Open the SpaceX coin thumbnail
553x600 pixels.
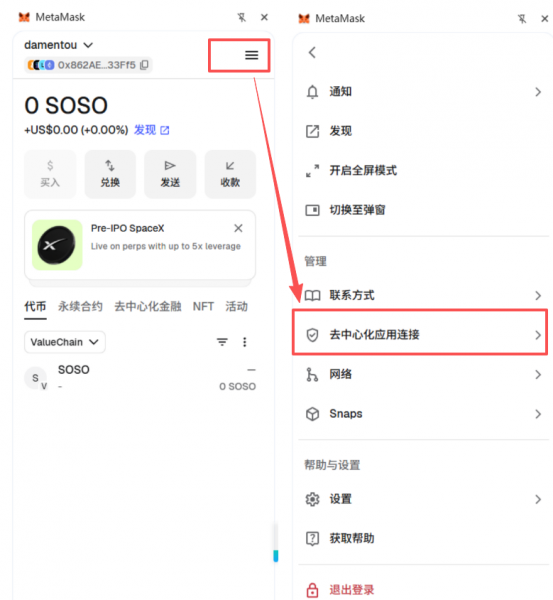pyautogui.click(x=57, y=245)
